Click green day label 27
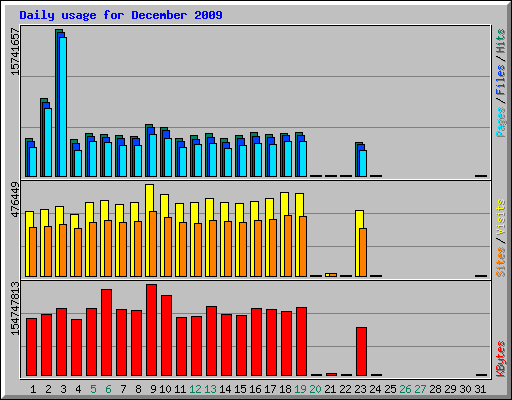The image size is (512, 400). [x=420, y=389]
